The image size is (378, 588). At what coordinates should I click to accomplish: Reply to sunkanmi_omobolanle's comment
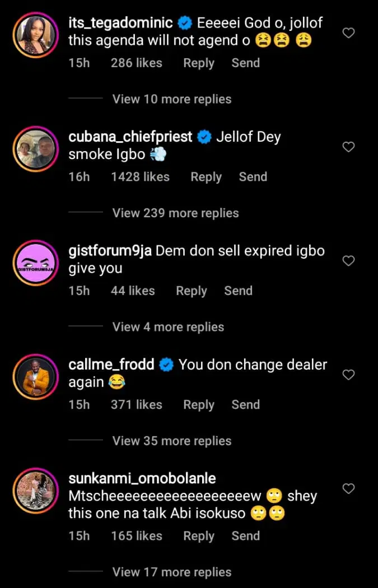click(x=199, y=536)
